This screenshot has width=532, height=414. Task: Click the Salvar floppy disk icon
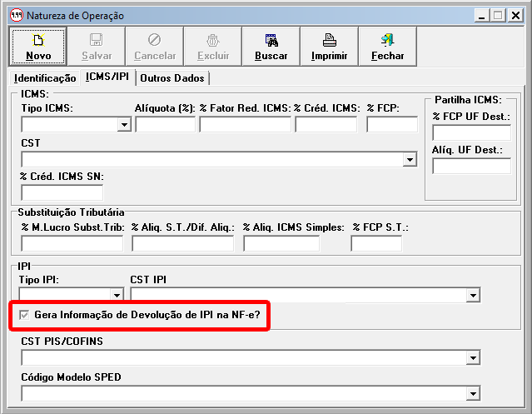point(97,40)
